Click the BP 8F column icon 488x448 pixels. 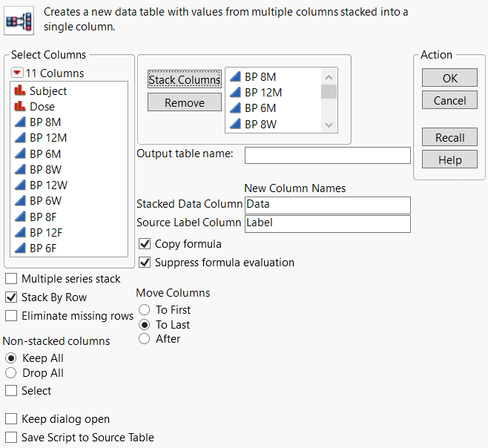[19, 217]
